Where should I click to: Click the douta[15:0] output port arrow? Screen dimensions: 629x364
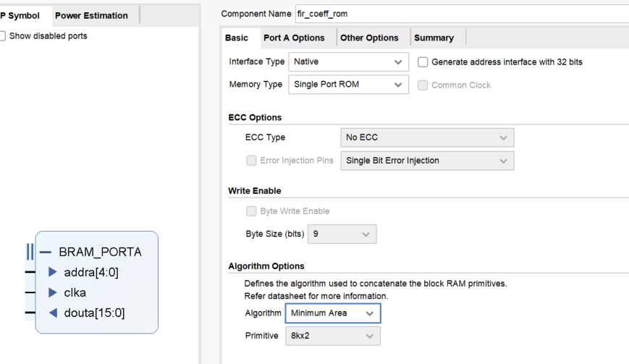[53, 313]
